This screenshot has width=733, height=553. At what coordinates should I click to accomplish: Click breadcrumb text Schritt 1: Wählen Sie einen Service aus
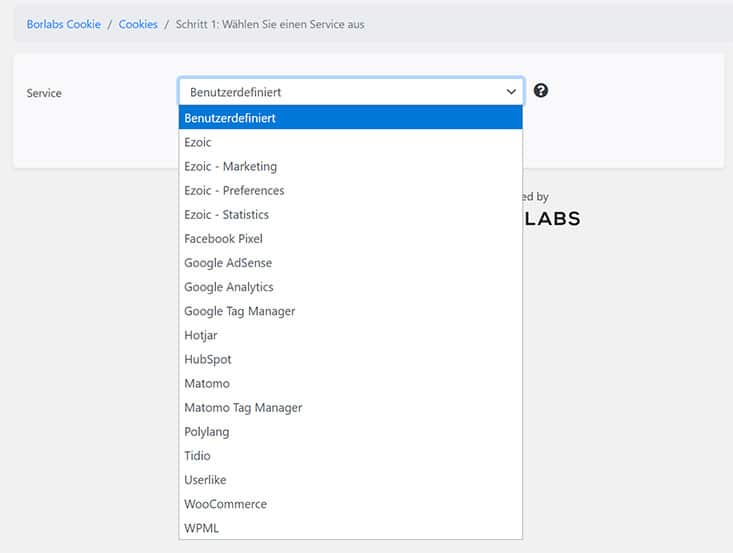click(x=270, y=24)
